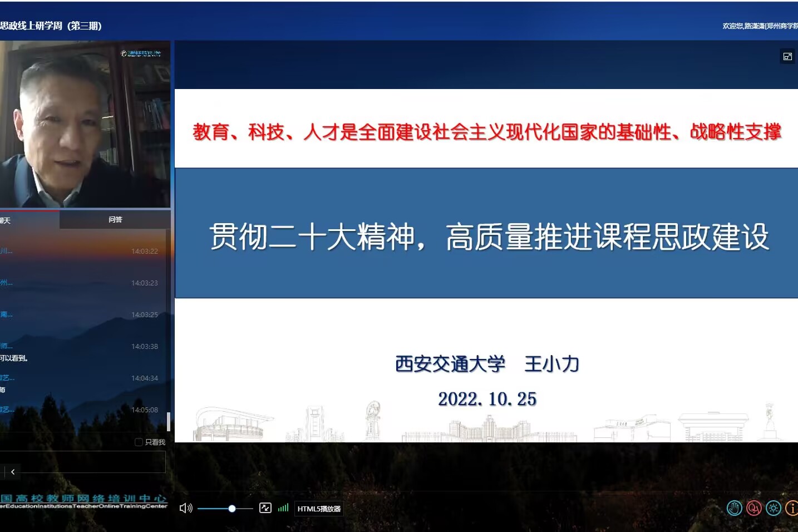Click the chat message '可以看到。'
Screen dimensions: 798x532
click(x=14, y=358)
